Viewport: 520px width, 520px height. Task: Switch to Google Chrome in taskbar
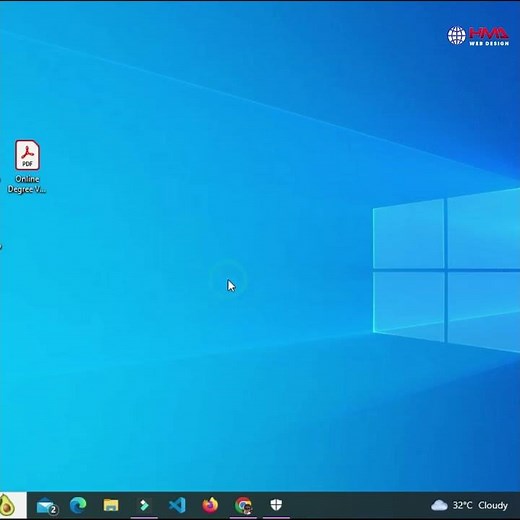pos(243,505)
